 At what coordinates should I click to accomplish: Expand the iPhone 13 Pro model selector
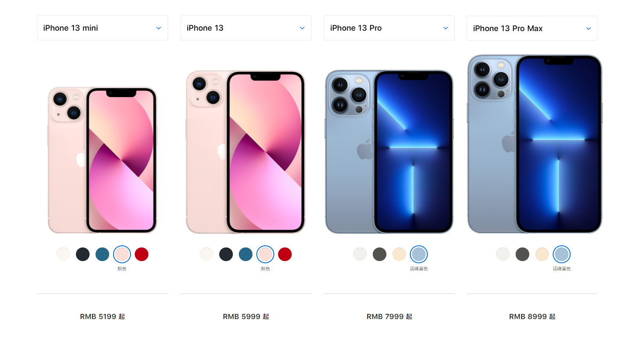(x=389, y=28)
